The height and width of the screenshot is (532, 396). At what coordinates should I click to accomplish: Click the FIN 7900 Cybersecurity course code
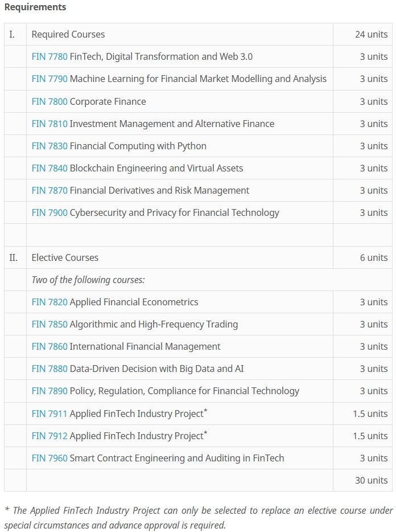(49, 212)
